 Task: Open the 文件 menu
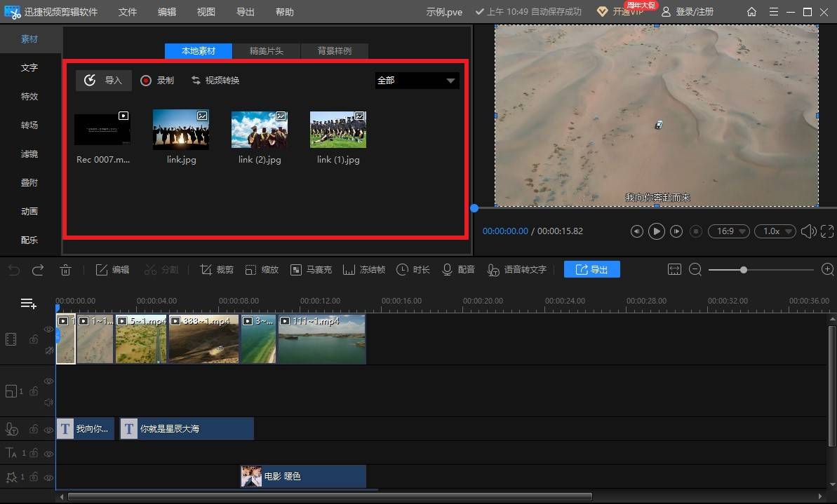pyautogui.click(x=128, y=12)
